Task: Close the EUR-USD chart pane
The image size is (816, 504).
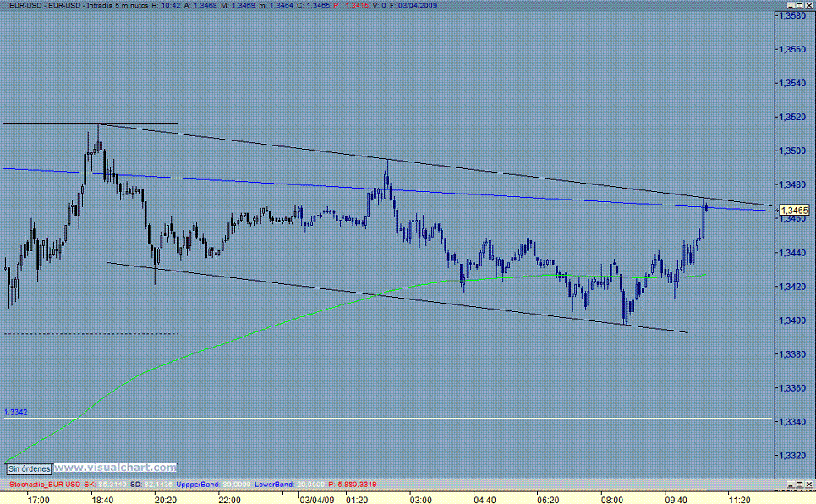Action: (x=808, y=5)
